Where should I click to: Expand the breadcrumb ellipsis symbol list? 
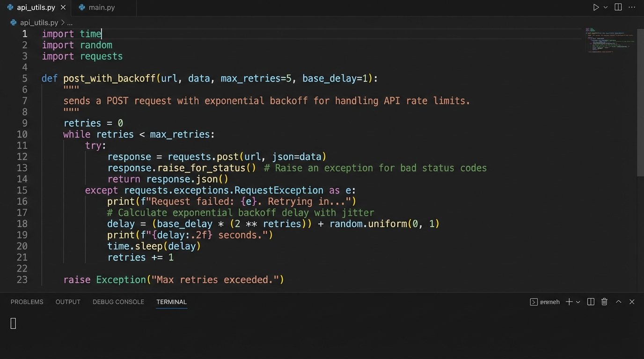(x=70, y=22)
